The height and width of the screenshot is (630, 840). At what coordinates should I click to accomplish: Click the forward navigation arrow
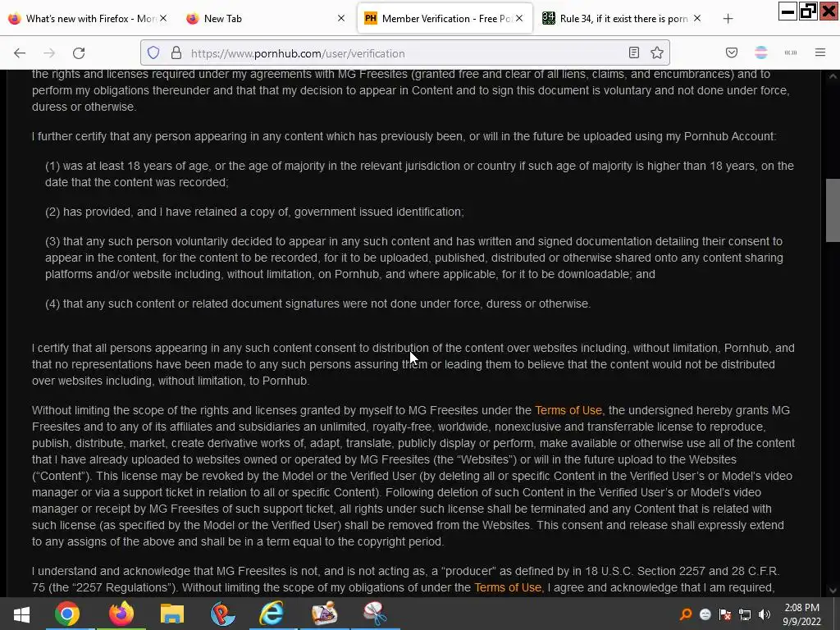coord(49,53)
